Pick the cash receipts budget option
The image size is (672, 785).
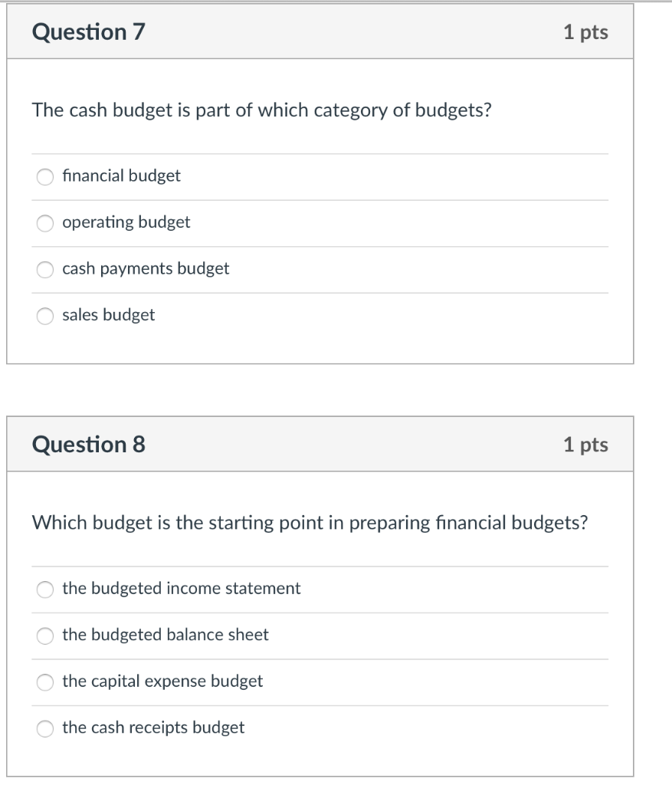44,728
